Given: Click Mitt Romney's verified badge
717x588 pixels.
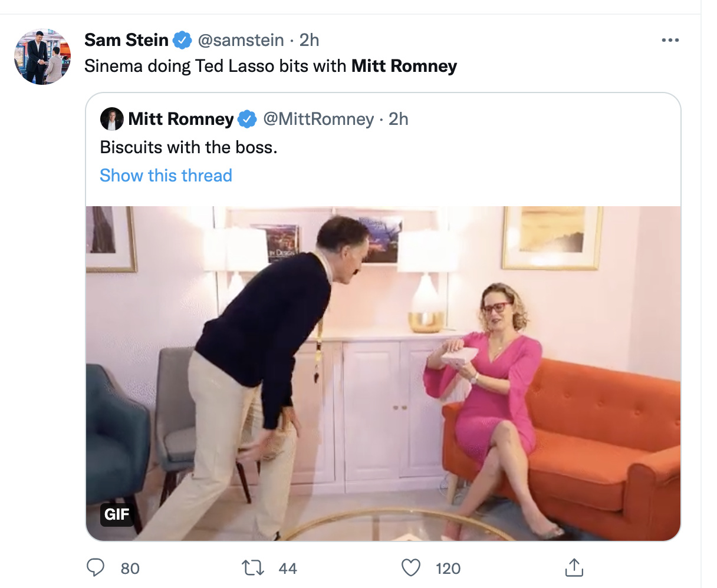Looking at the screenshot, I should (x=246, y=119).
